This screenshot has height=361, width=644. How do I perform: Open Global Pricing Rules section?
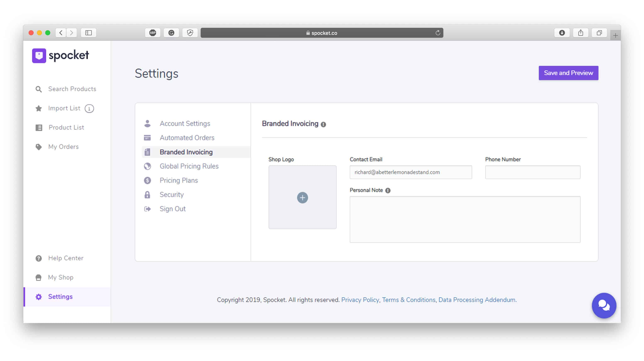pyautogui.click(x=189, y=166)
